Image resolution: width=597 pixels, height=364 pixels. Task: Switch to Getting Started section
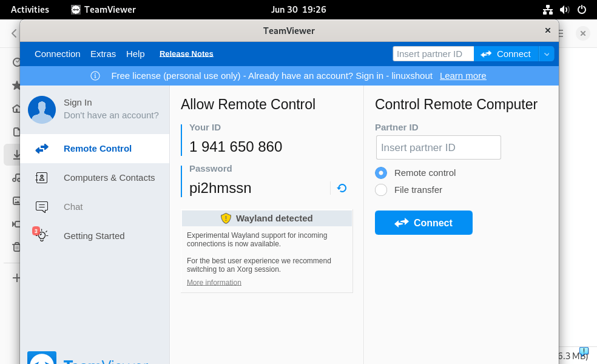[95, 235]
